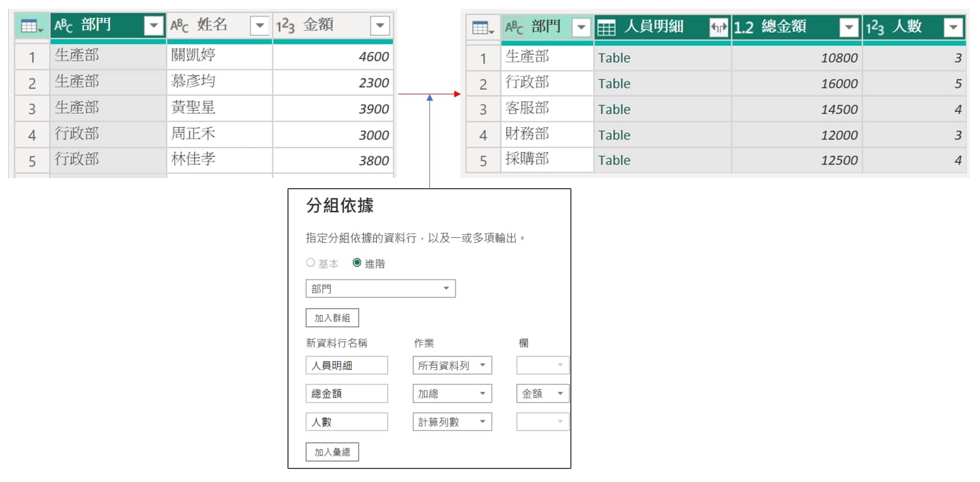
Task: Click the left table's top-left table icon
Action: 32,26
